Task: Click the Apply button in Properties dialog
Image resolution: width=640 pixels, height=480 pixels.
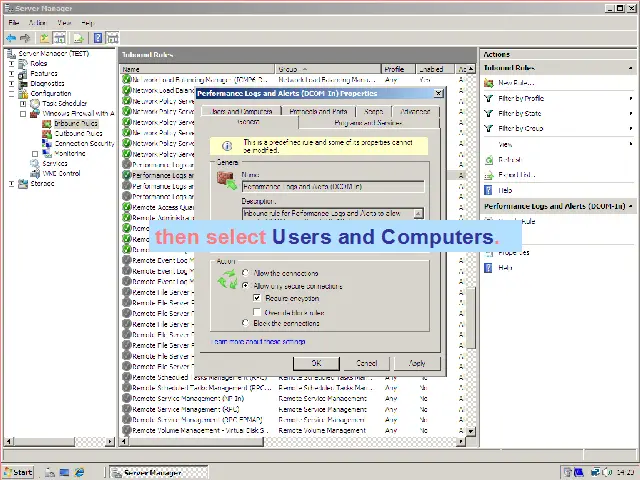Action: (417, 363)
